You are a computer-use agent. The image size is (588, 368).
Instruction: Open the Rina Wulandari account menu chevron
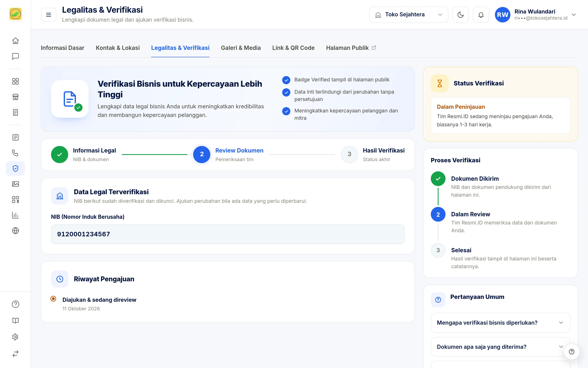574,15
